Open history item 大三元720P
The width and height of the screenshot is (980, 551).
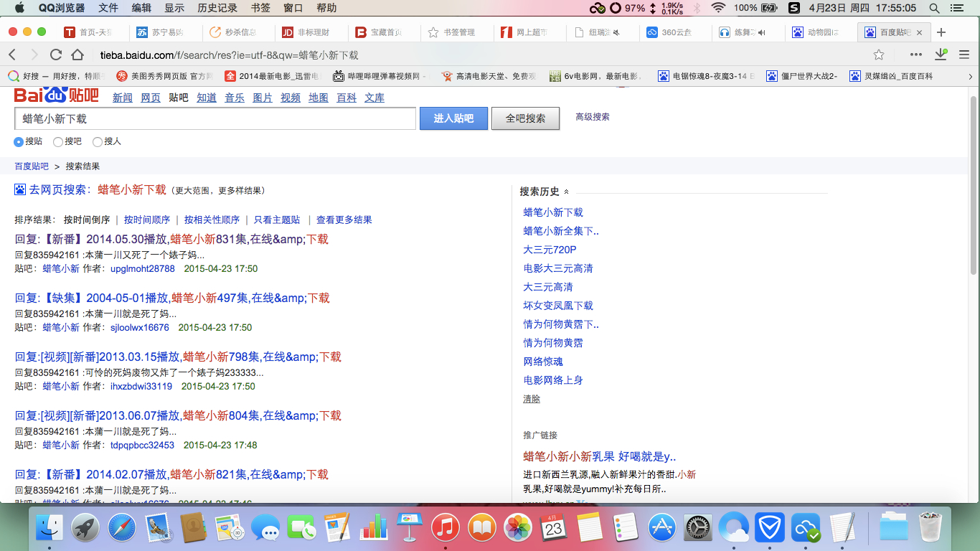point(550,250)
